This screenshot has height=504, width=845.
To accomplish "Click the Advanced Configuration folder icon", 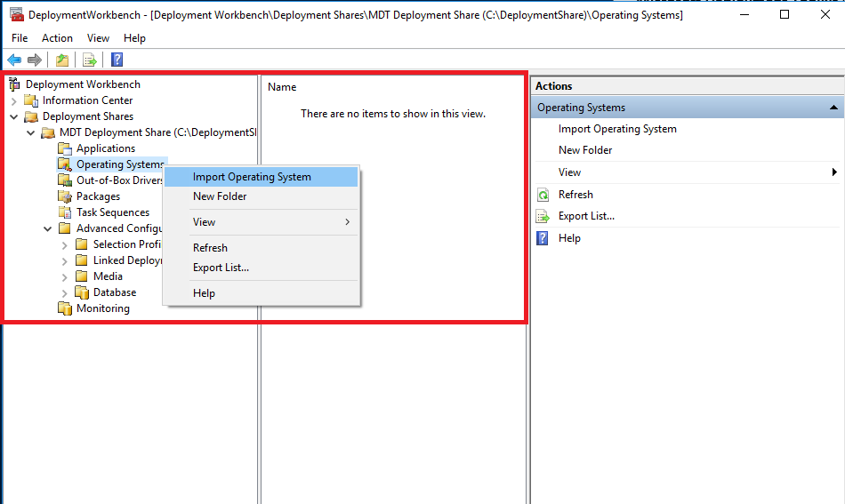I will click(x=65, y=228).
